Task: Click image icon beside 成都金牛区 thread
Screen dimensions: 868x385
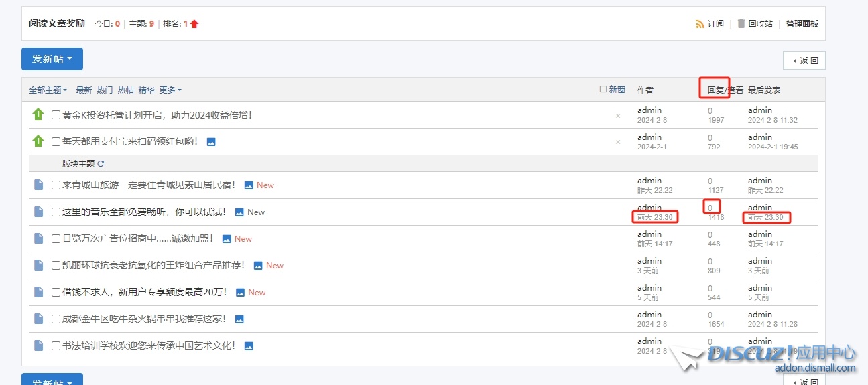Action: click(x=239, y=319)
